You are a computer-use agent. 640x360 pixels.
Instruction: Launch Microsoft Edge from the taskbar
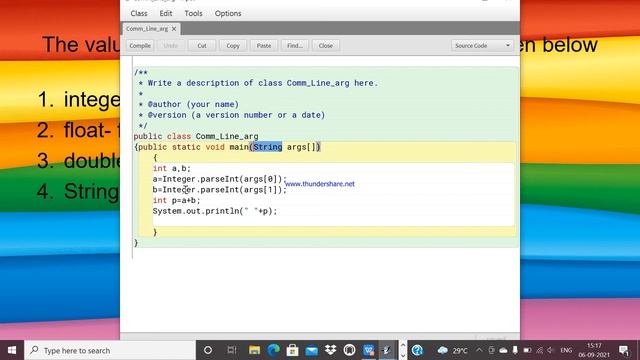[x=273, y=350]
